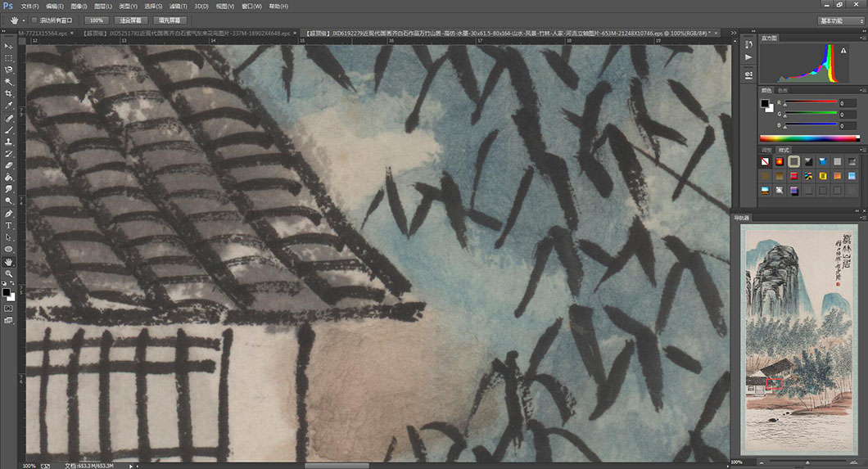Click the histogram cache warning triangle
Screen dimensions: 868x469
[843, 50]
